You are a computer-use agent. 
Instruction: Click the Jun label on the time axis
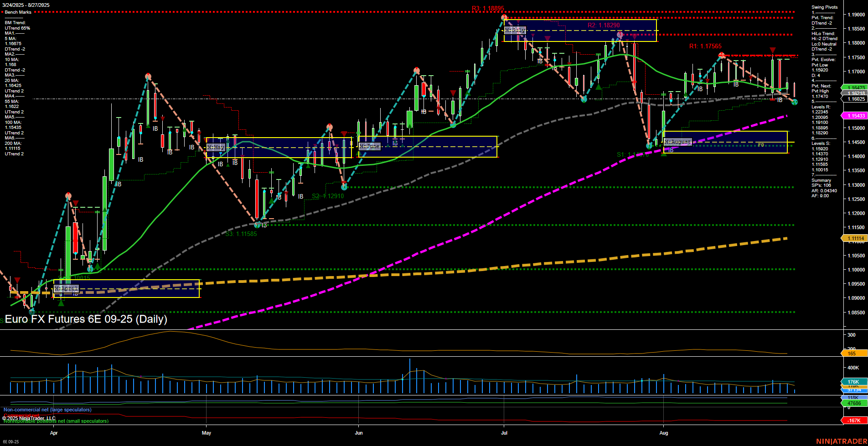pyautogui.click(x=359, y=433)
